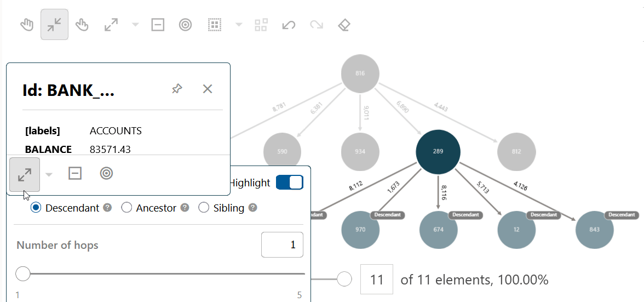Click the top toolbar focus target icon
Image resolution: width=644 pixels, height=302 pixels.
click(x=185, y=25)
